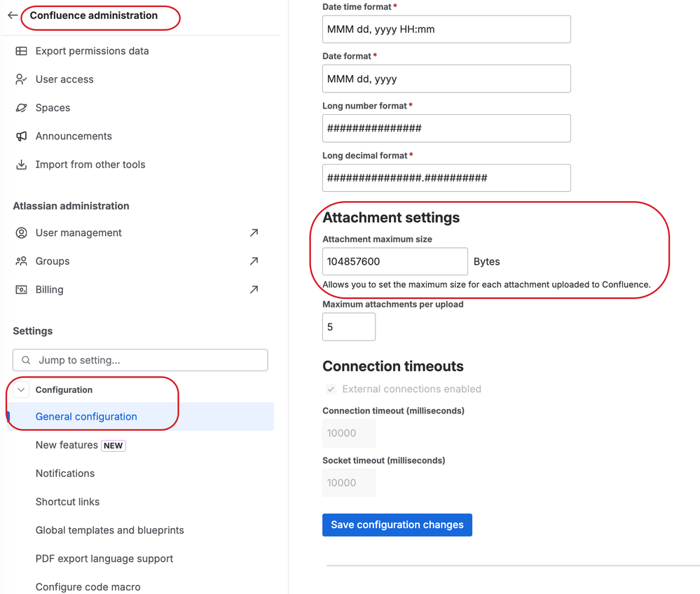Go to Global templates and blueprints
700x594 pixels.
[110, 530]
